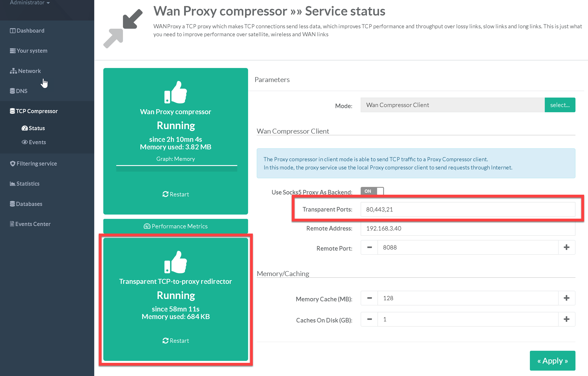Click the Filtering service shield icon

coord(13,164)
